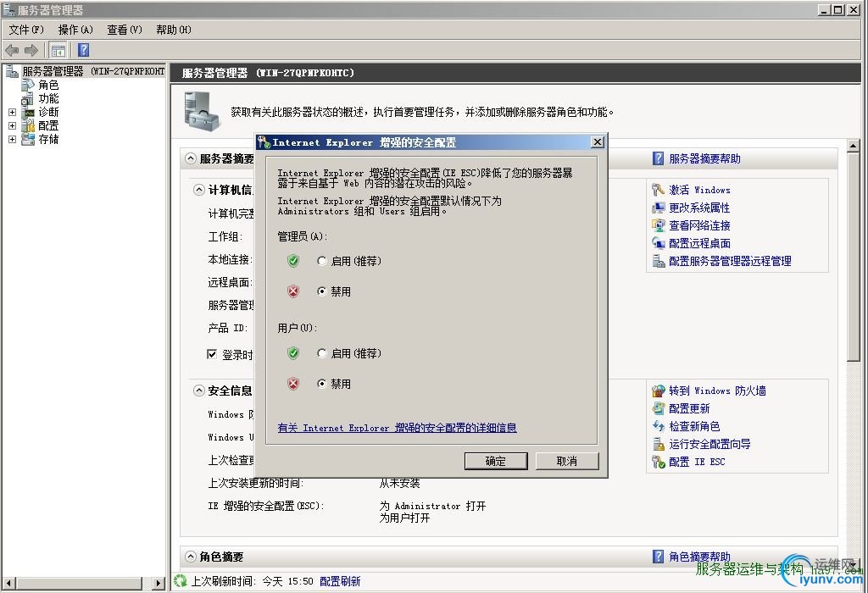Viewport: 868px width, 593px height.
Task: Close the IE ESC dialog with X
Action: pyautogui.click(x=598, y=142)
